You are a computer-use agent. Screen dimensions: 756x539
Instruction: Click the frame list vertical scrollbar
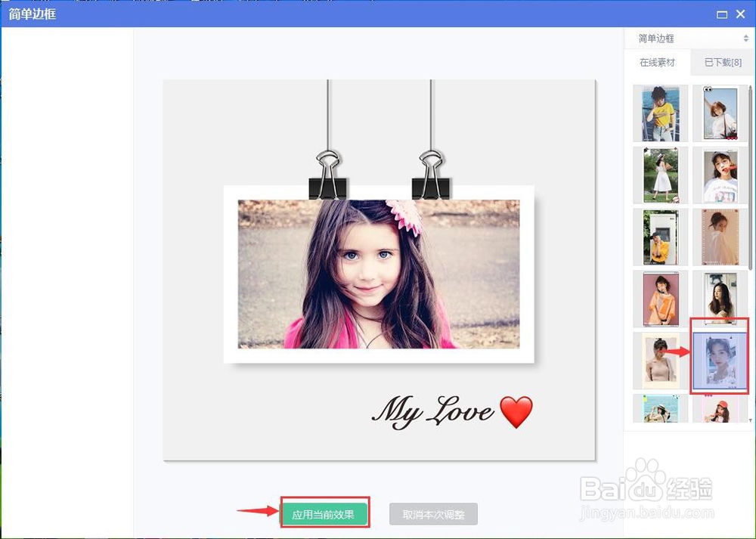[x=750, y=178]
